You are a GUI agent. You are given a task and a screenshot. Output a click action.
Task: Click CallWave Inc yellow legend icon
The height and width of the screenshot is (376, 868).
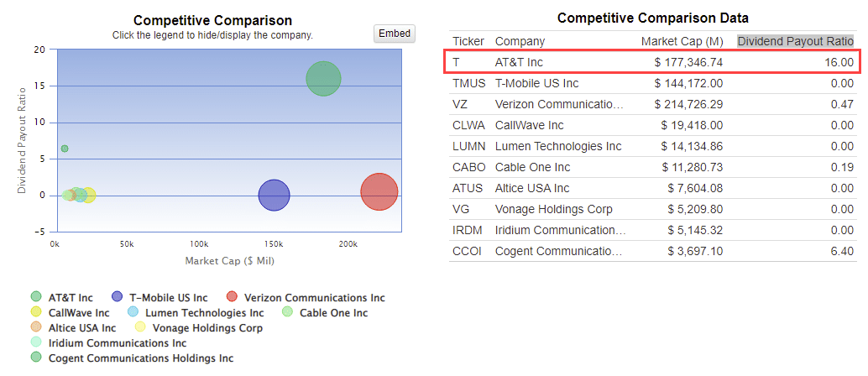[x=36, y=312]
